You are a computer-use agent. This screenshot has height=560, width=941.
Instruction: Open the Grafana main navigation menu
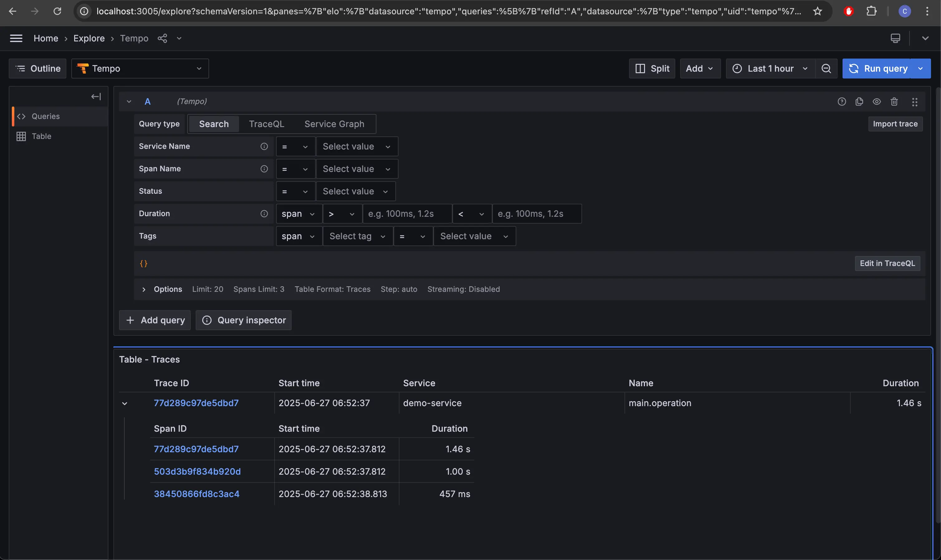(16, 38)
